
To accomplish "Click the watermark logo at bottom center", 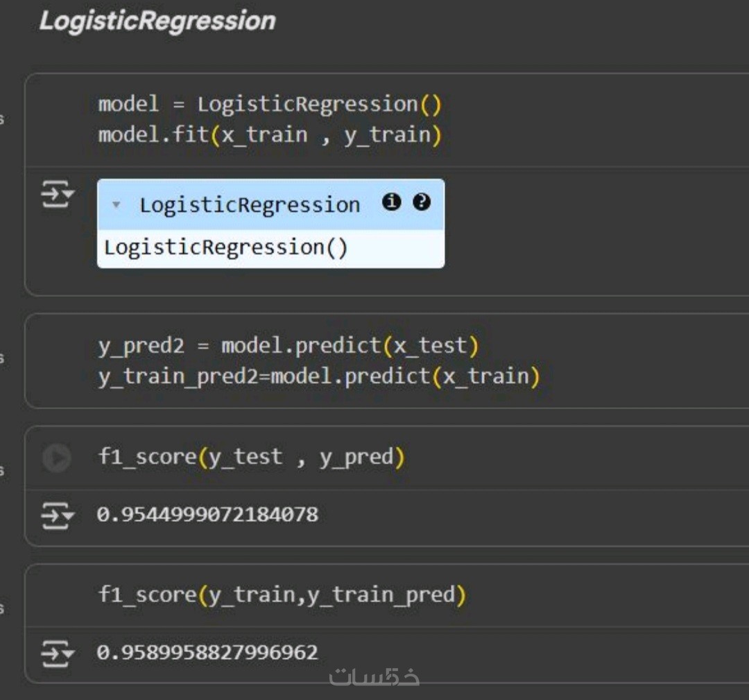I will pos(374,676).
